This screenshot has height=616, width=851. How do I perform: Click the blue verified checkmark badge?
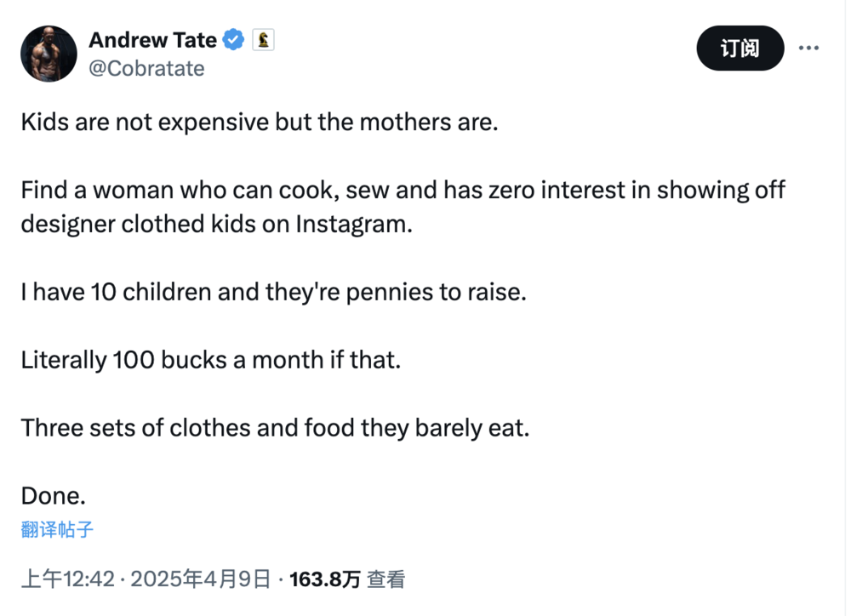233,40
